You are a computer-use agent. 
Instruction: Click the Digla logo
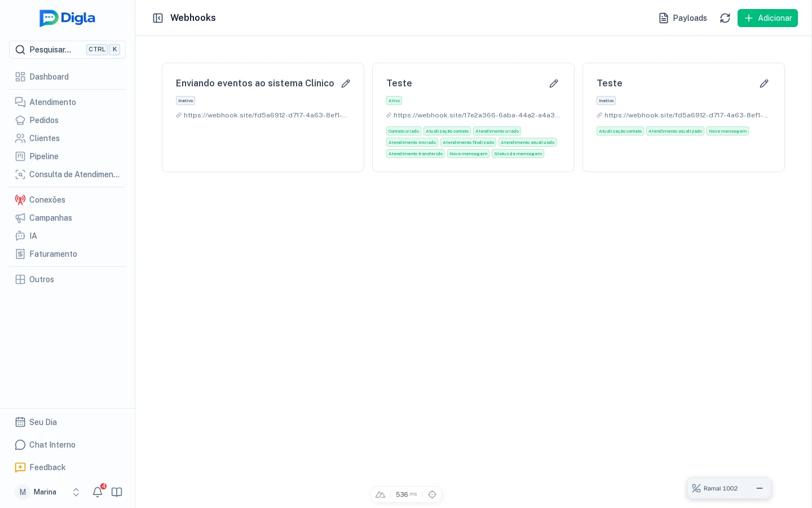[x=67, y=18]
